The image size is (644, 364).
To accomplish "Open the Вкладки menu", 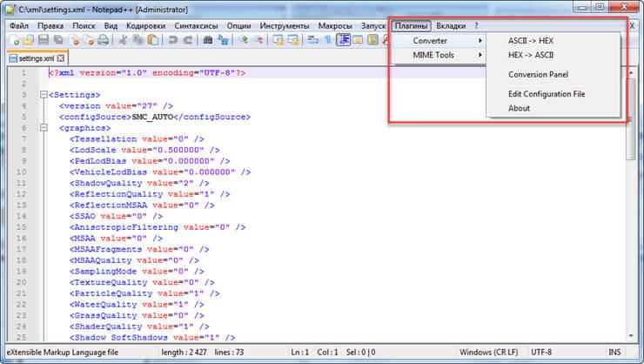I will pyautogui.click(x=451, y=26).
